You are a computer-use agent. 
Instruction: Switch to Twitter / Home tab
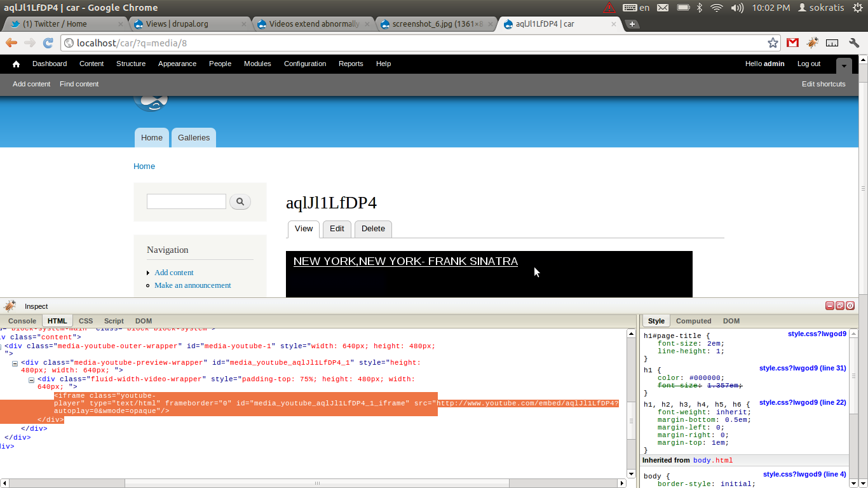click(x=64, y=24)
